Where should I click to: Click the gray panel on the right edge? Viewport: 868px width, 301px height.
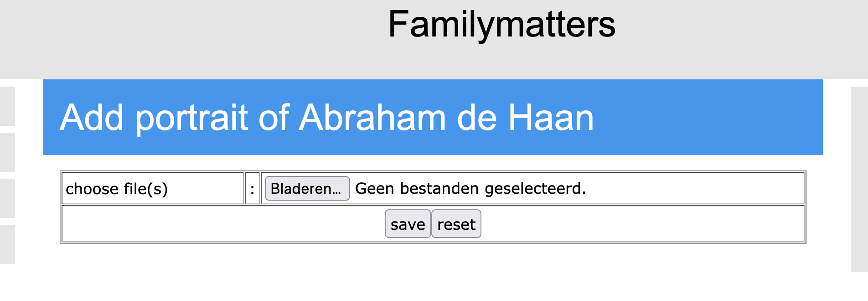[859, 179]
